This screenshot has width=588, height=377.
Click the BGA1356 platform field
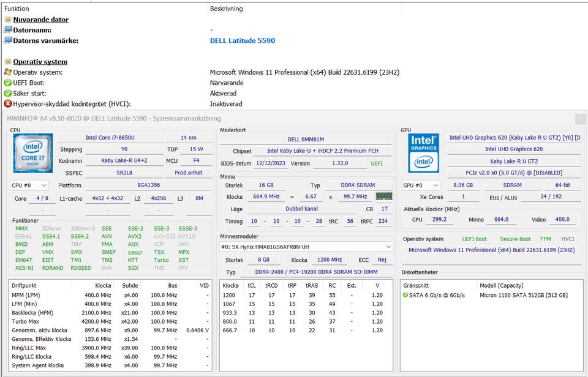click(x=148, y=185)
